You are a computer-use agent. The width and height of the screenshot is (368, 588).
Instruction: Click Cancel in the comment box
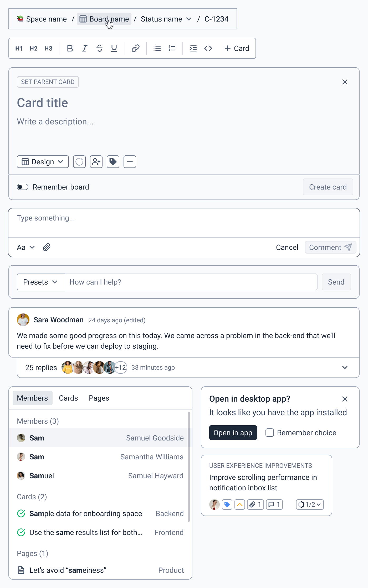click(287, 247)
